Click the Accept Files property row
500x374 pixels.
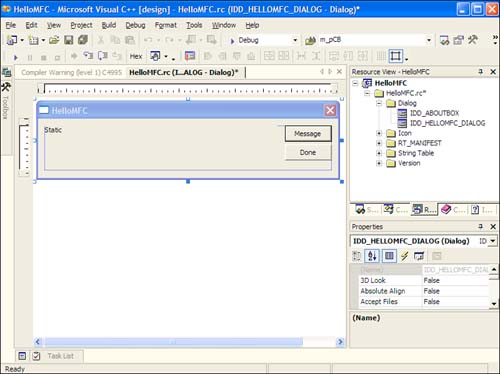[424, 302]
